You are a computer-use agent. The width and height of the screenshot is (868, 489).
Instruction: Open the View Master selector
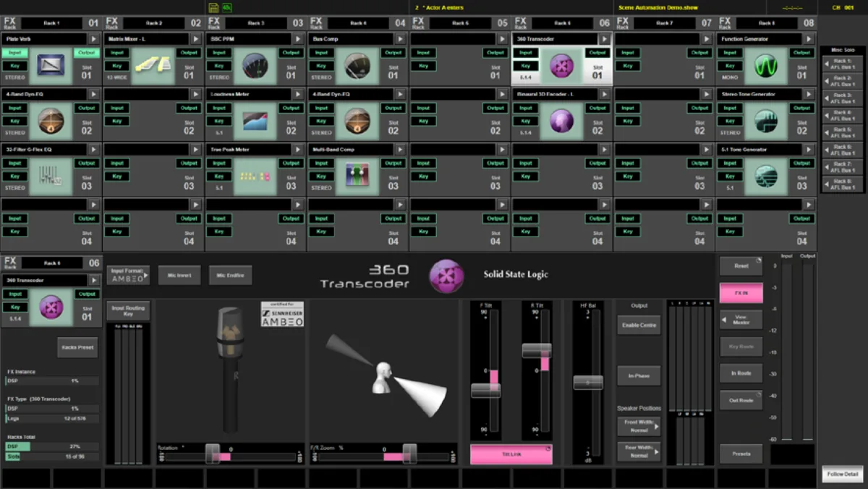(x=741, y=320)
